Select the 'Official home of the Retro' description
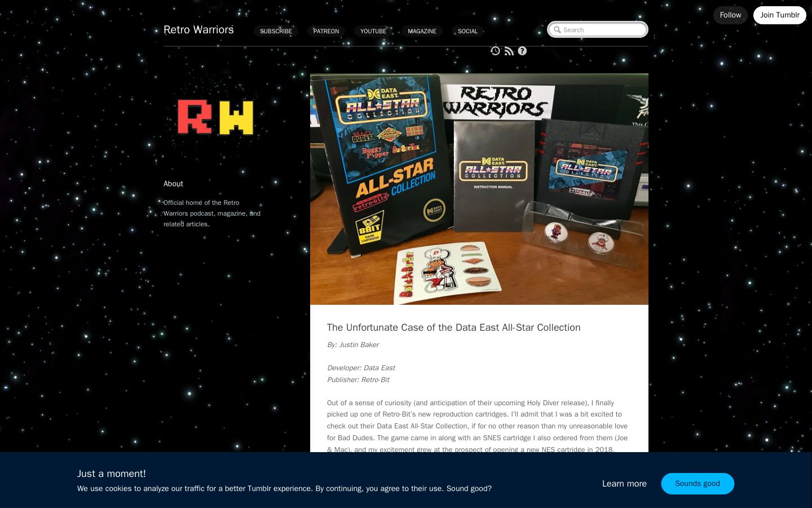Viewport: 812px width, 508px height. pos(212,213)
